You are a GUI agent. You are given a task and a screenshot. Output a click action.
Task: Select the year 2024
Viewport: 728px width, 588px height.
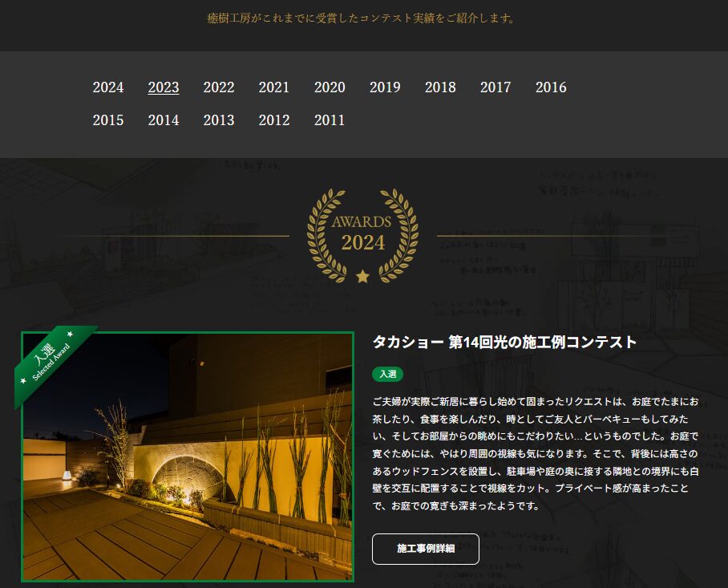pyautogui.click(x=108, y=87)
